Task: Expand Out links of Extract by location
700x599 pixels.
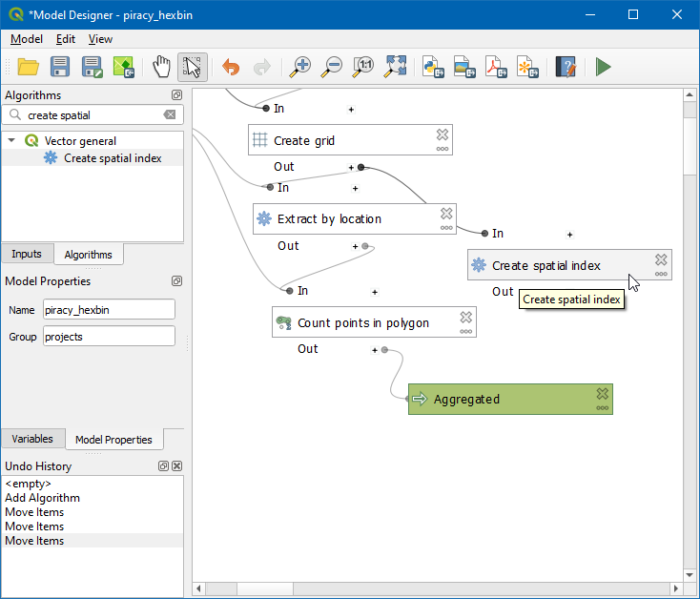Action: [356, 246]
